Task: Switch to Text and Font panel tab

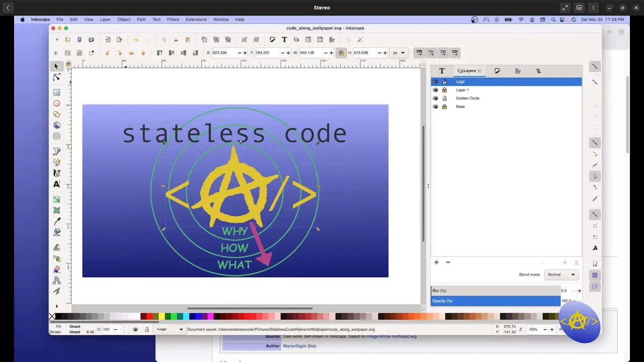Action: (x=442, y=71)
